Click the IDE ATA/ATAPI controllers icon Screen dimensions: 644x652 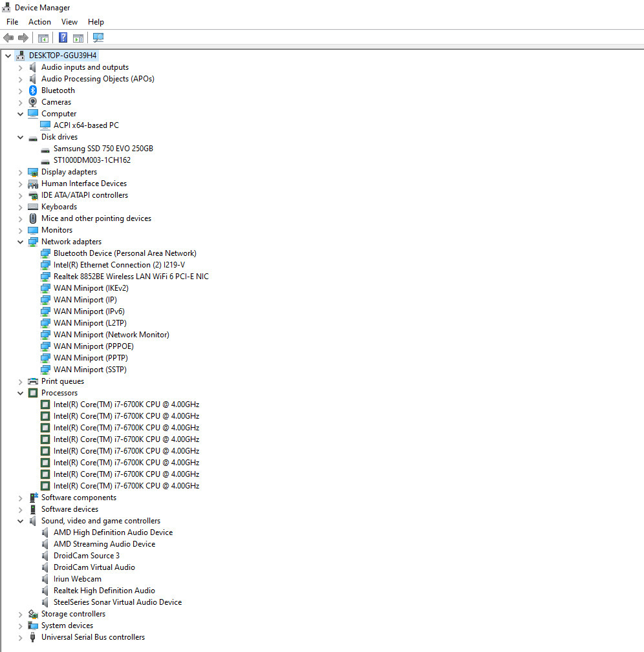pos(33,195)
